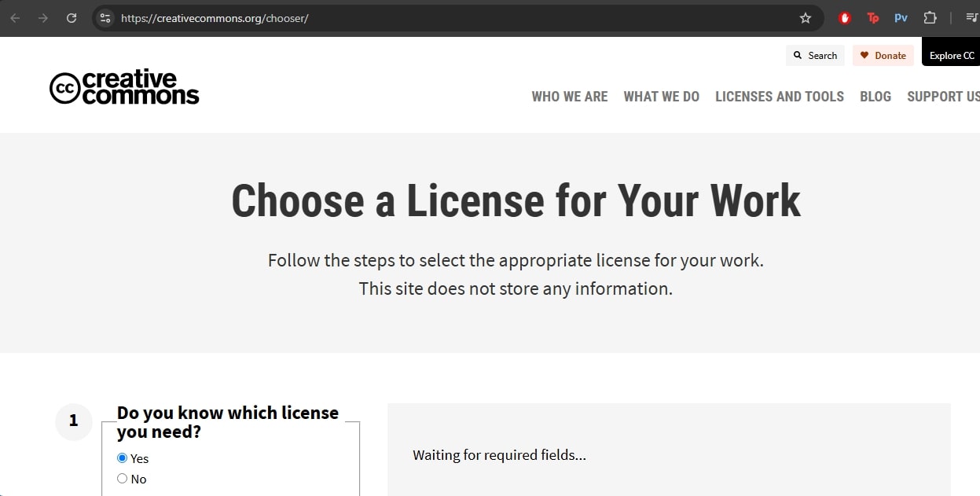980x496 pixels.
Task: Open the WHAT WE DO menu
Action: click(x=662, y=97)
